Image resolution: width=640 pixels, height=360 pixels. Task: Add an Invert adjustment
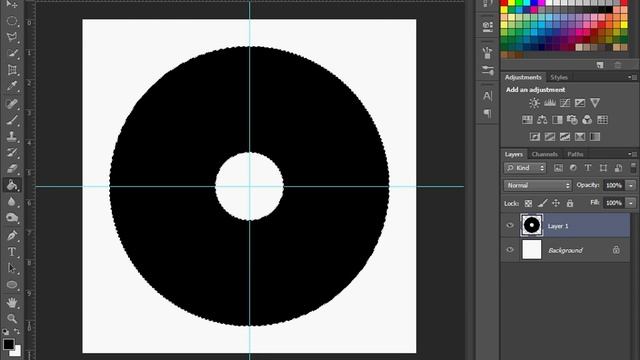pyautogui.click(x=535, y=137)
